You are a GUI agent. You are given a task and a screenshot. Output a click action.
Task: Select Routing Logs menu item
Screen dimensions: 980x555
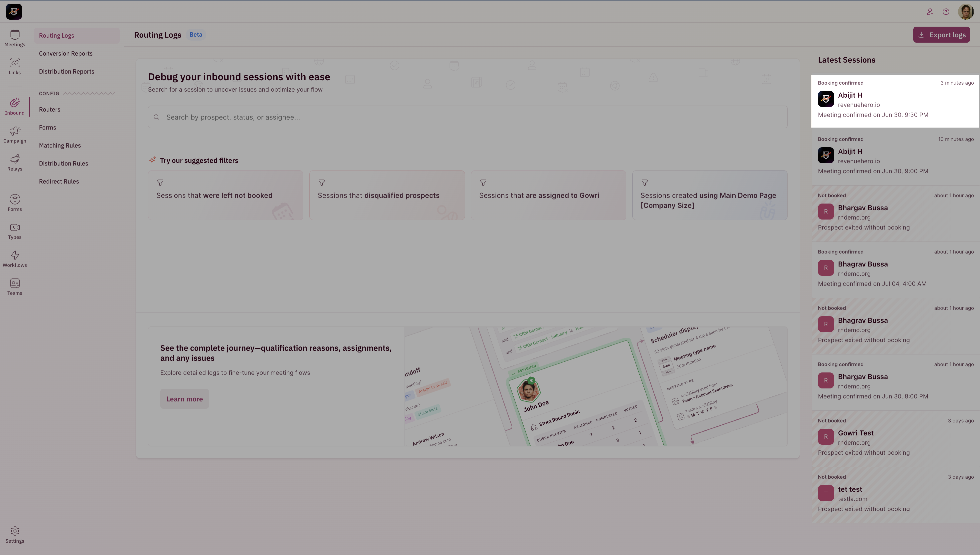[77, 35]
